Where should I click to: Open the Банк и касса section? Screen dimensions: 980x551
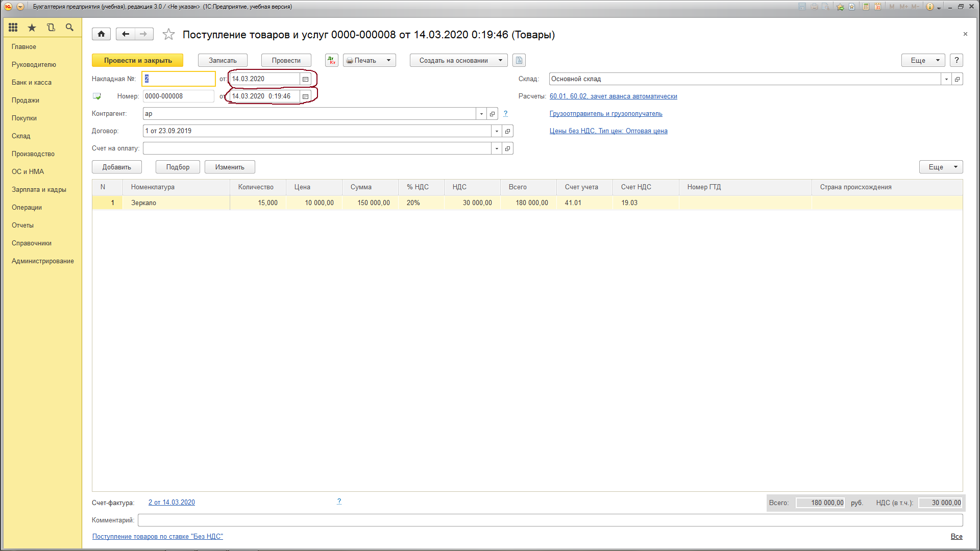[31, 82]
